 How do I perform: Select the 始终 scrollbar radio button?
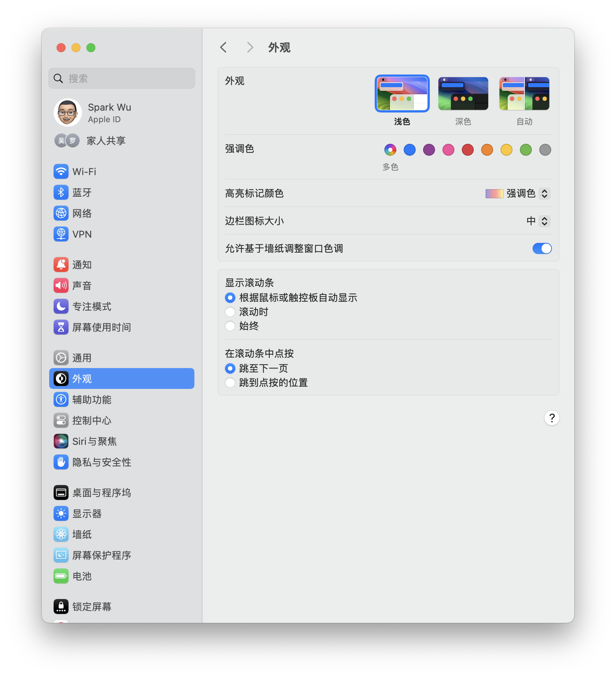coord(230,326)
